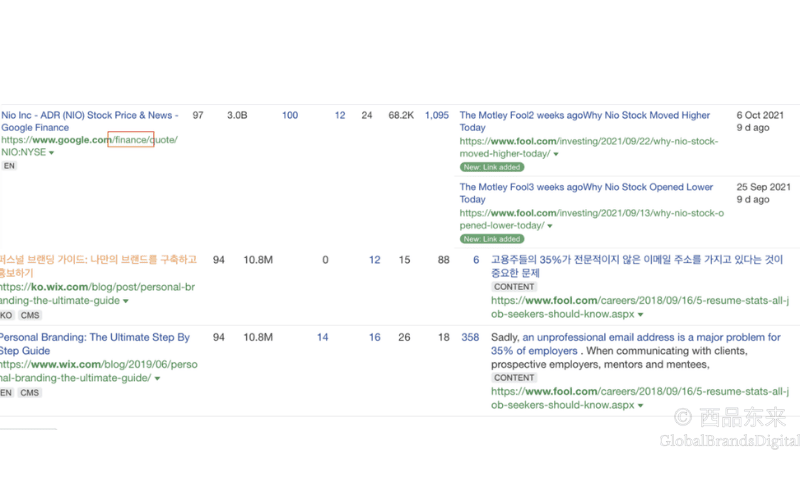
Task: Open fool.com moved-higher-today URL link
Action: (589, 147)
